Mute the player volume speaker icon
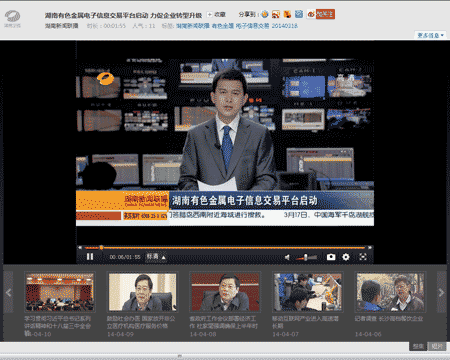Screen dimensions: 450x360 [287, 257]
